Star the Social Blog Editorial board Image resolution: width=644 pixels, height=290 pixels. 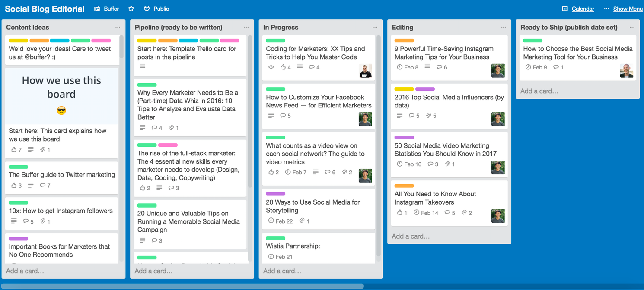[131, 8]
